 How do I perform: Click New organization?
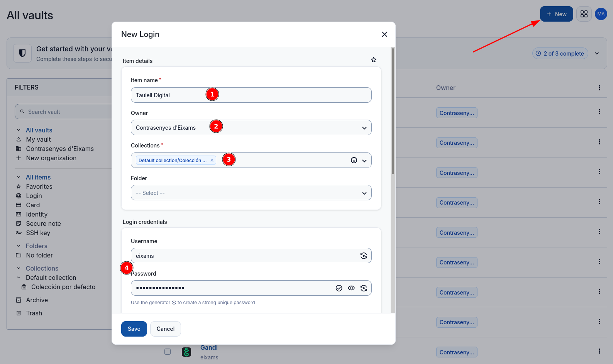[51, 158]
